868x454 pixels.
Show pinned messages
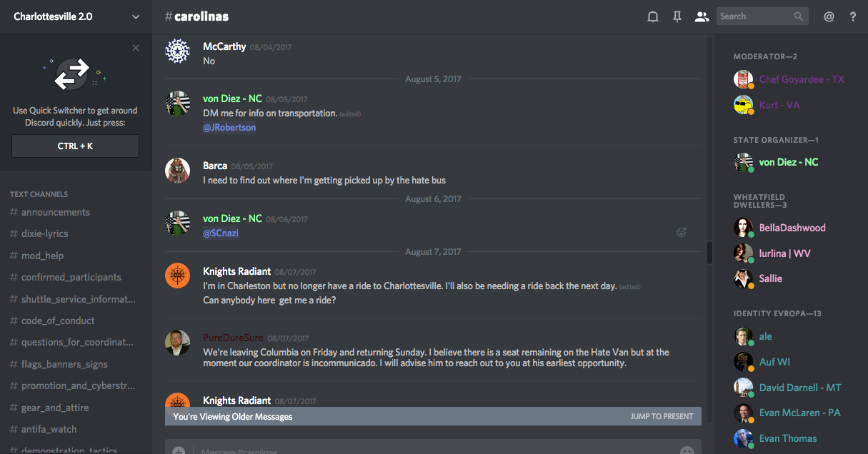pyautogui.click(x=677, y=16)
